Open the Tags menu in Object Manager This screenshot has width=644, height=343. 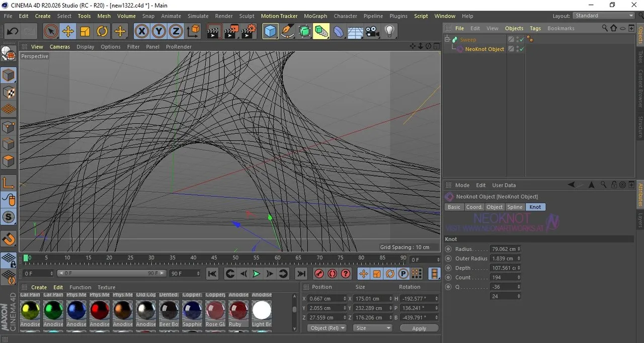pyautogui.click(x=535, y=28)
